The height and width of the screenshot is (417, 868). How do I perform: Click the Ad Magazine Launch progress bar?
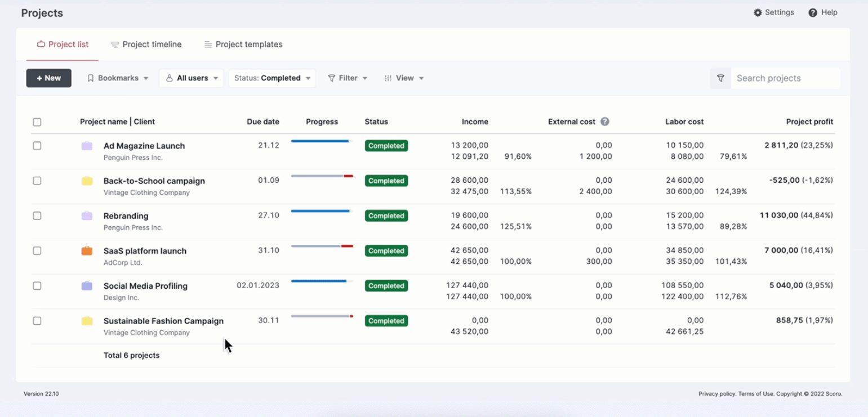[x=322, y=141]
